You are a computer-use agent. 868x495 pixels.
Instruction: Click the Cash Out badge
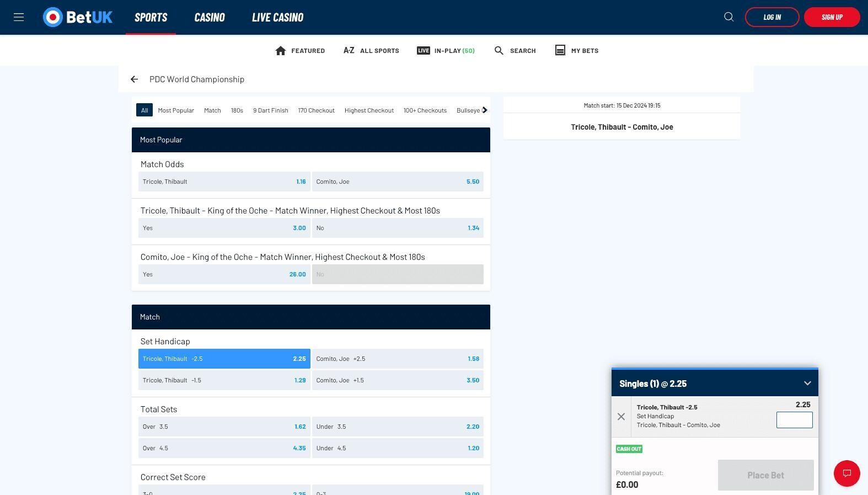629,449
